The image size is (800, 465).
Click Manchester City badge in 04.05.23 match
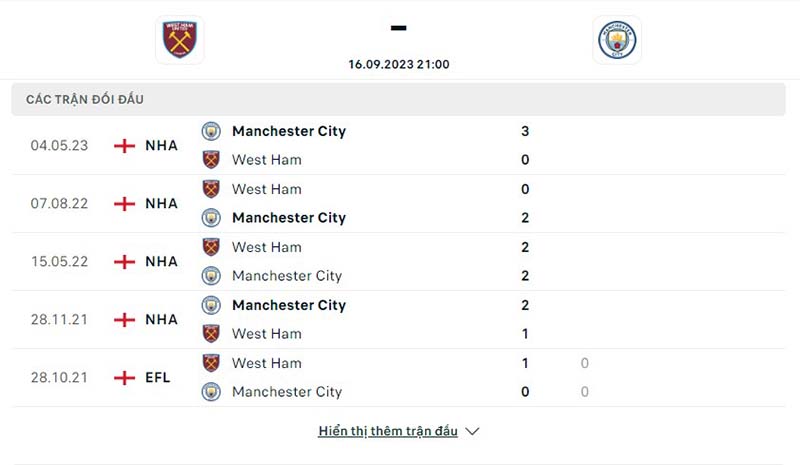(211, 131)
